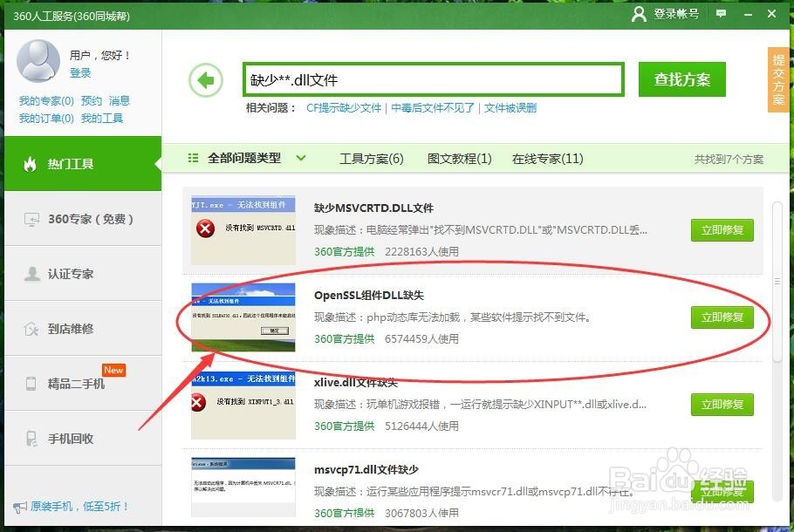
Task: Click 立即修复 for msvcp71.dll文件缺少
Action: click(722, 492)
